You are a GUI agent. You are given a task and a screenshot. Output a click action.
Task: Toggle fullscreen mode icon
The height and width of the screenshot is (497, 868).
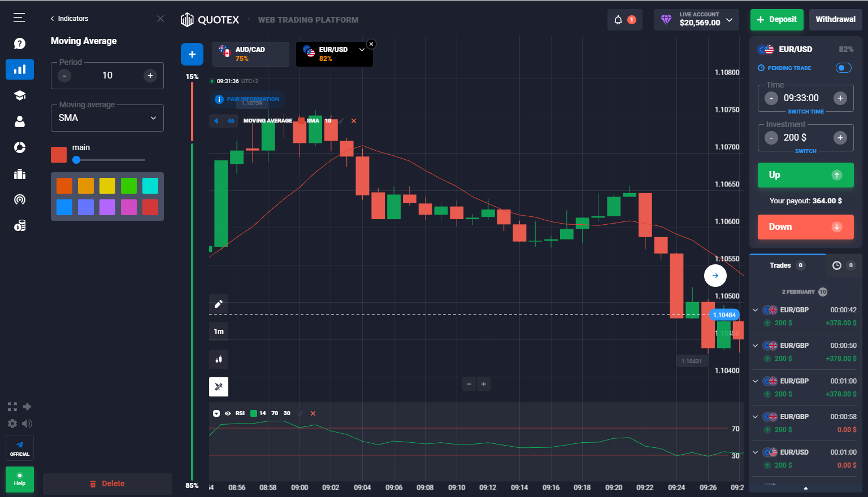pos(12,407)
